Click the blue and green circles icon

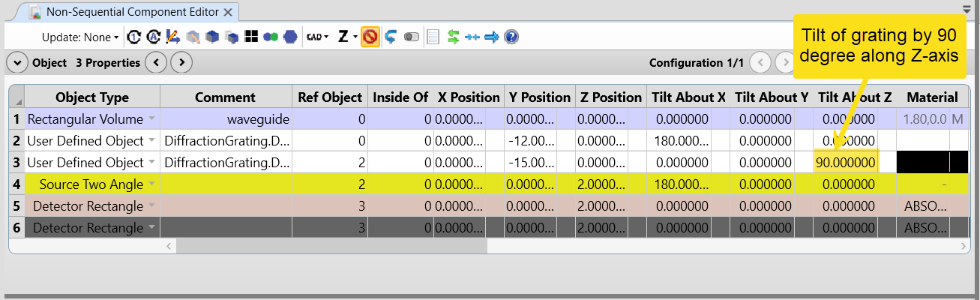271,37
